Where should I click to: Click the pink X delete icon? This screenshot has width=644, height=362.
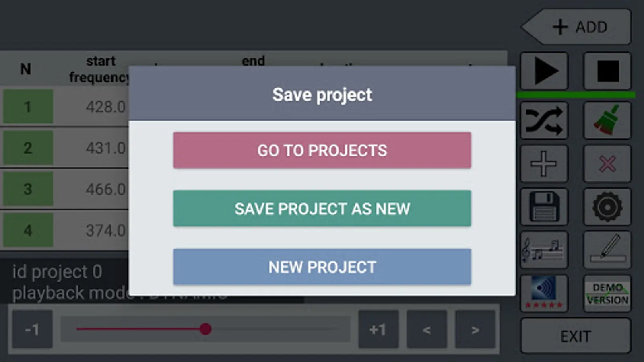[x=607, y=164]
